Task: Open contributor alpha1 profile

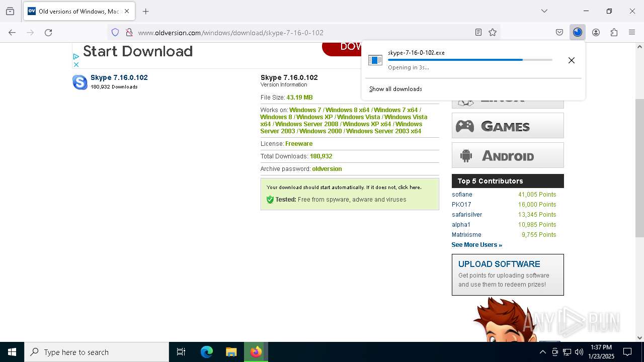Action: click(x=461, y=225)
